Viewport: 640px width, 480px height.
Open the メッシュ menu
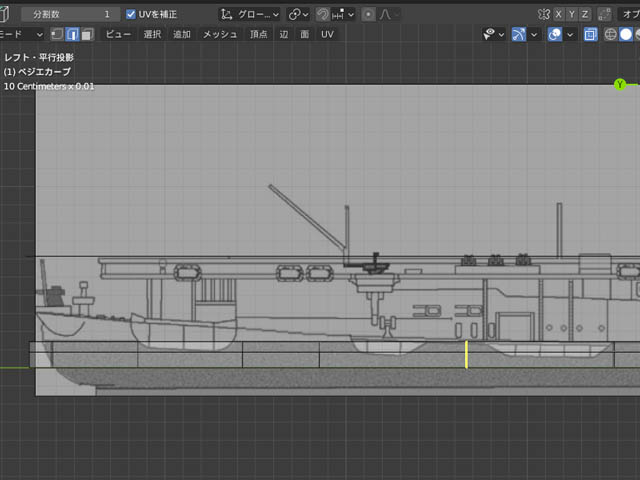click(220, 34)
